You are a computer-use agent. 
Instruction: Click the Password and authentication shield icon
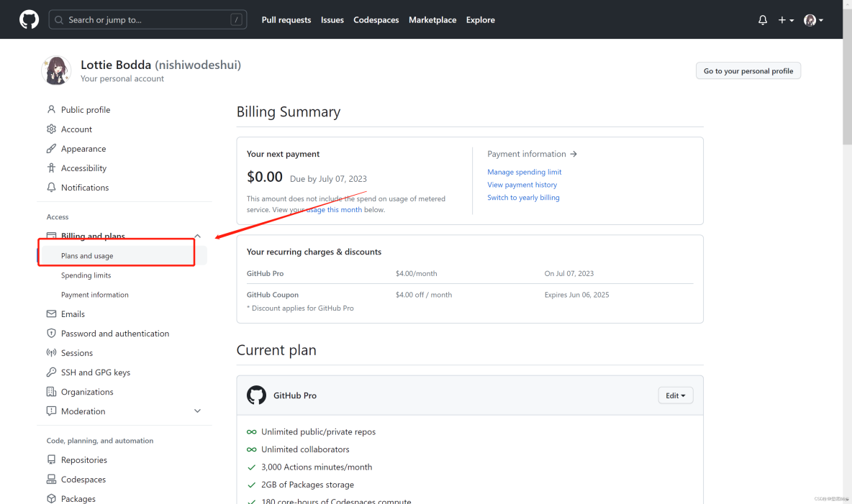51,334
